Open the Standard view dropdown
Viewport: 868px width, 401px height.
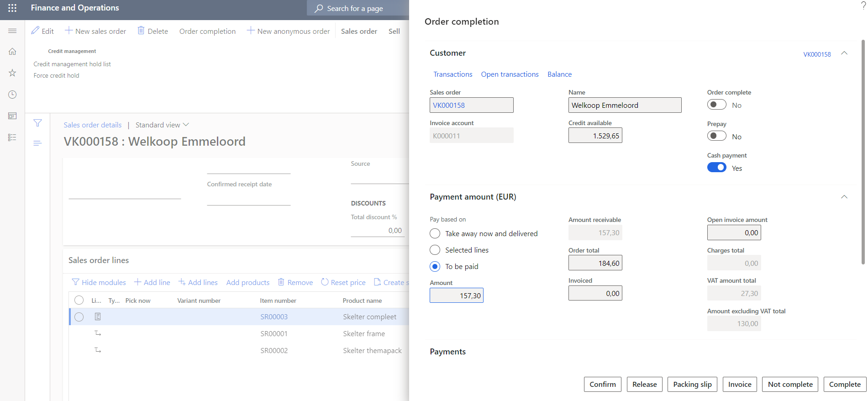pos(162,125)
